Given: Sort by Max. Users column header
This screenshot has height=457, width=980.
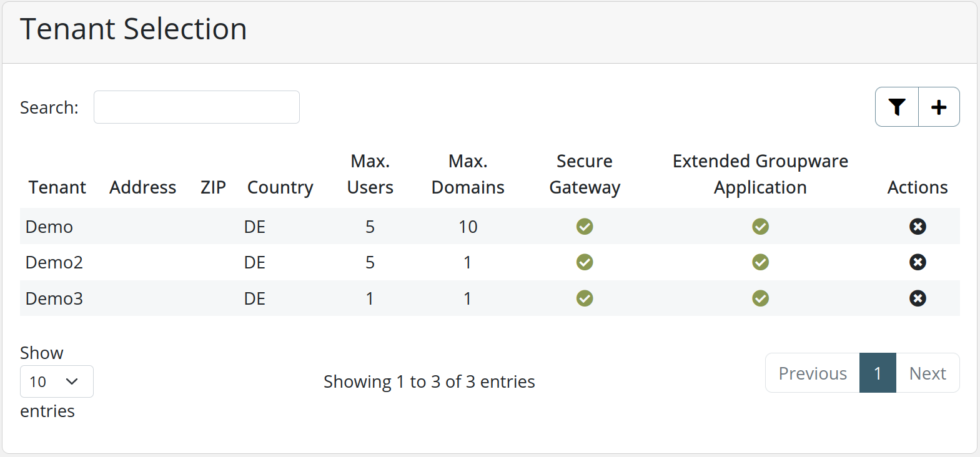Looking at the screenshot, I should coord(370,175).
